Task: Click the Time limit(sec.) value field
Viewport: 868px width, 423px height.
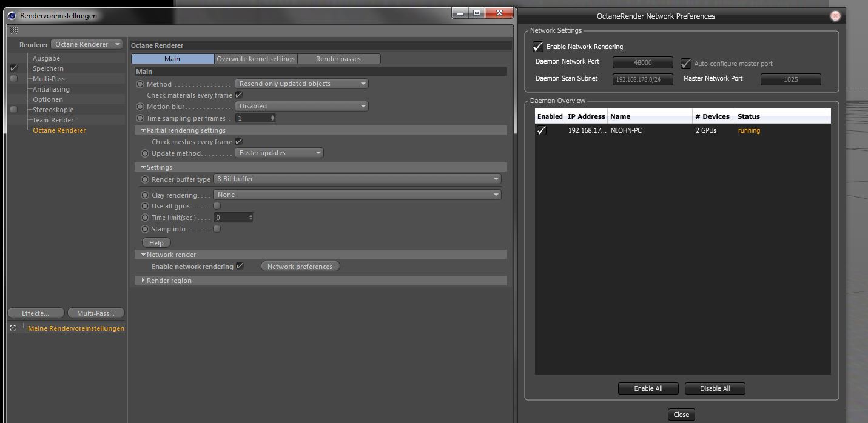Action: tap(230, 217)
